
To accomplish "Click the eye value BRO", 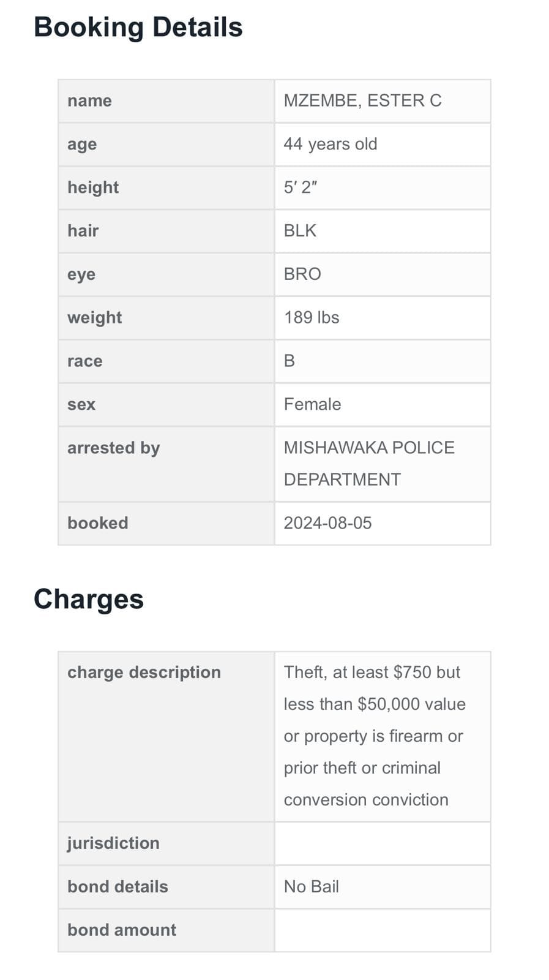I will point(302,274).
